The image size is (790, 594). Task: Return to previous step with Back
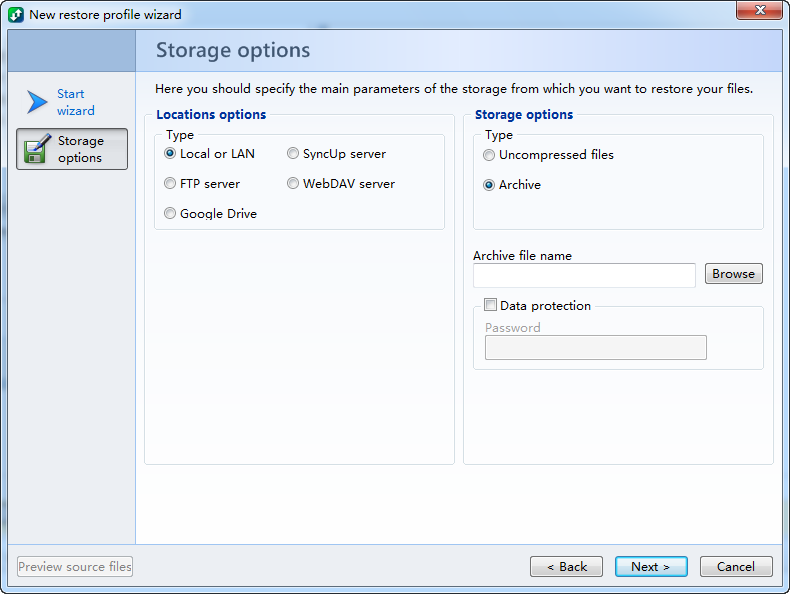(566, 567)
